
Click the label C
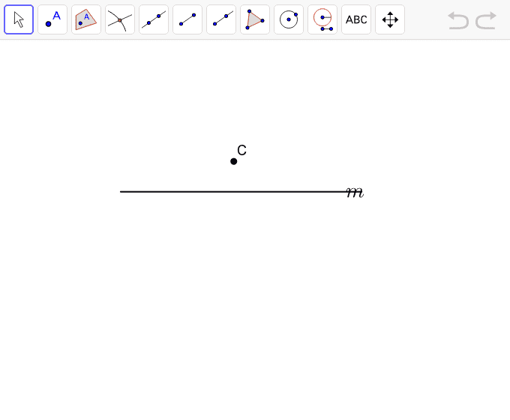[x=241, y=150]
